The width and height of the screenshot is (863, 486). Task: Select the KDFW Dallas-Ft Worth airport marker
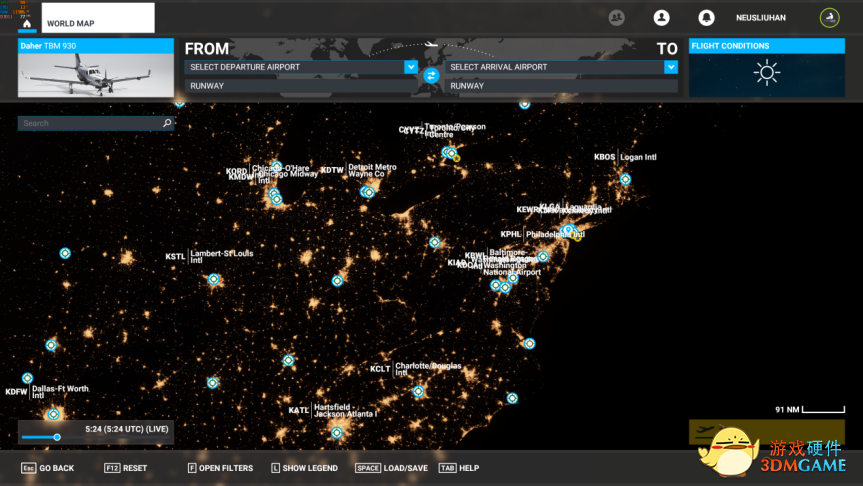[53, 414]
